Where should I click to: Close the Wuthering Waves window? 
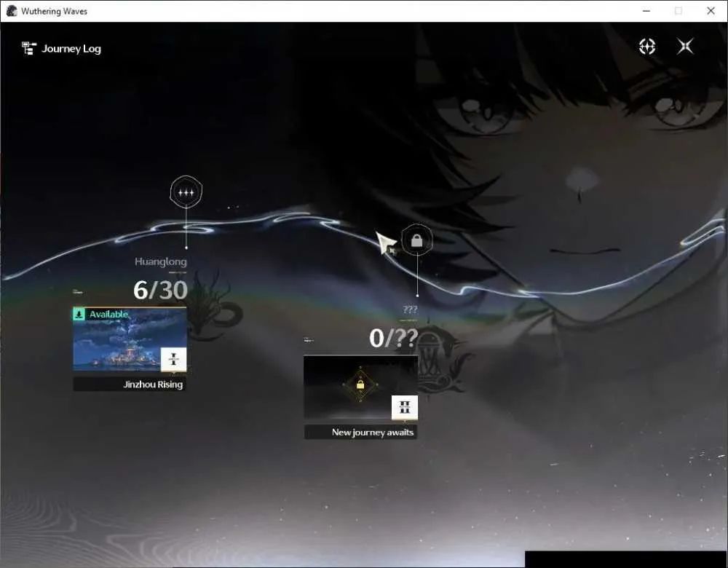pyautogui.click(x=711, y=11)
